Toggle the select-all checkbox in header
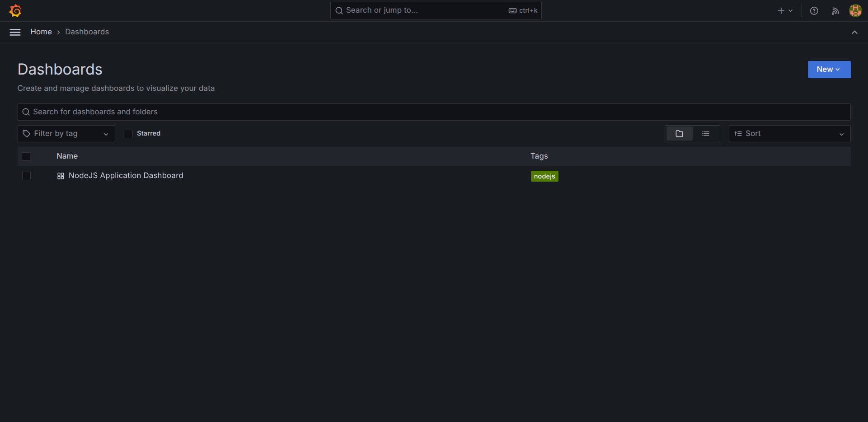868x422 pixels. 26,156
